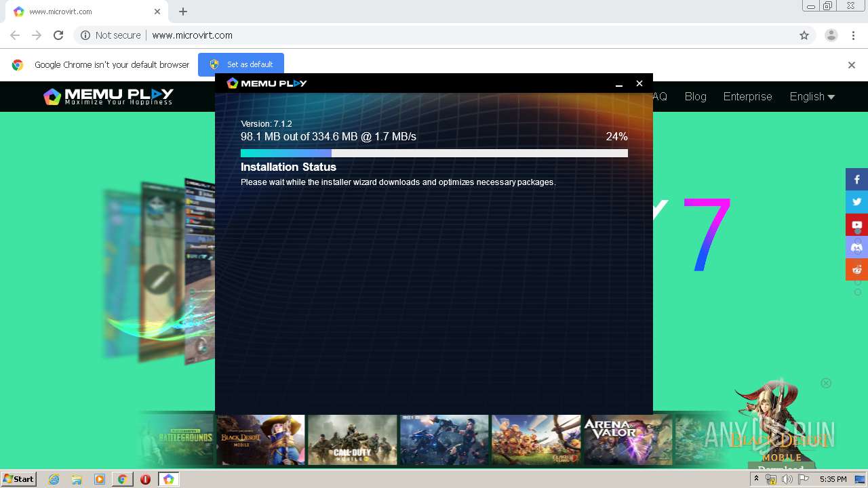The height and width of the screenshot is (488, 868).
Task: Close the MEmu installer window
Action: (x=639, y=83)
